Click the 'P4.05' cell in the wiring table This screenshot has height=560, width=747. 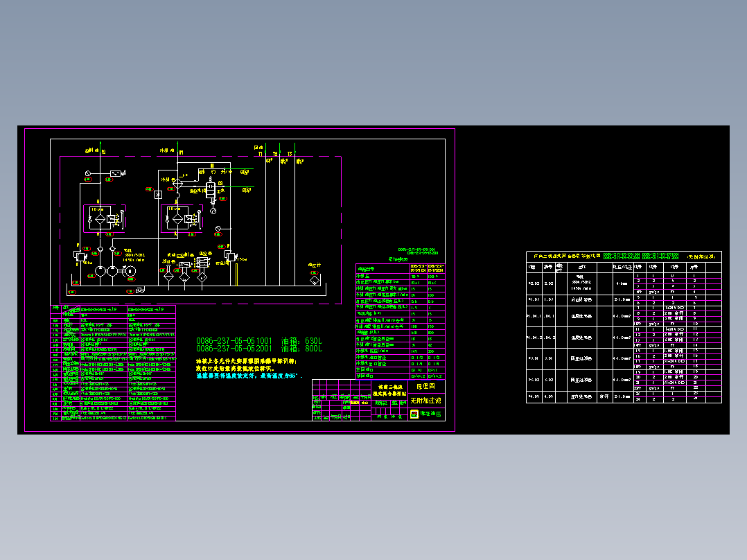coord(534,396)
